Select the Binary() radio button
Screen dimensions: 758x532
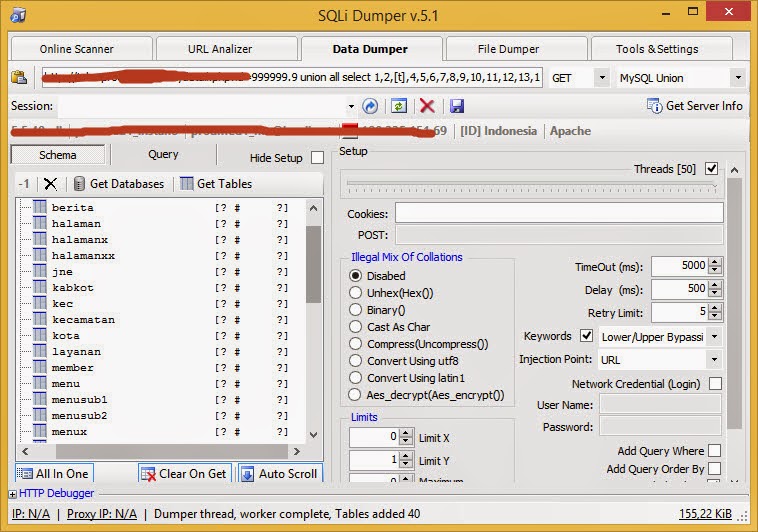[355, 310]
